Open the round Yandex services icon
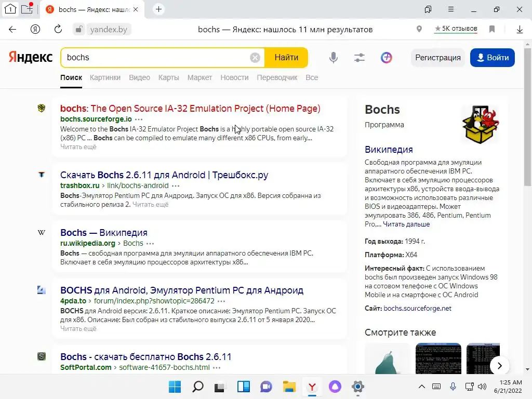The image size is (532, 399). [x=386, y=57]
